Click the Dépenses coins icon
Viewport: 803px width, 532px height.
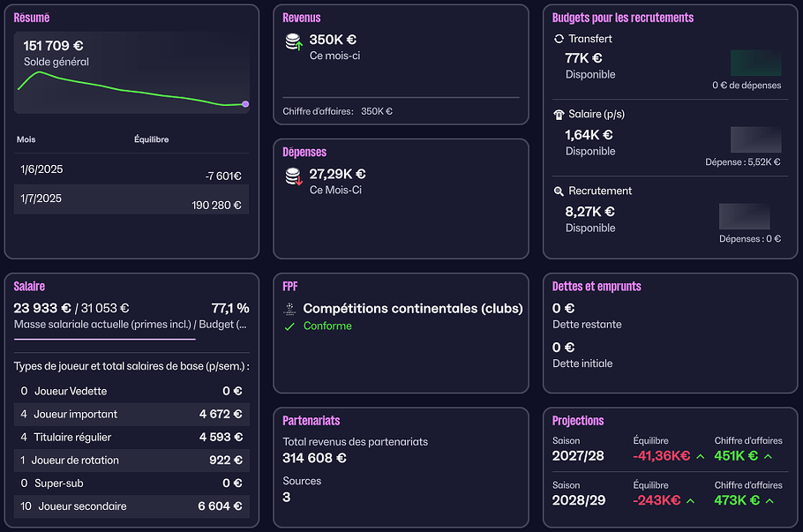coord(293,177)
